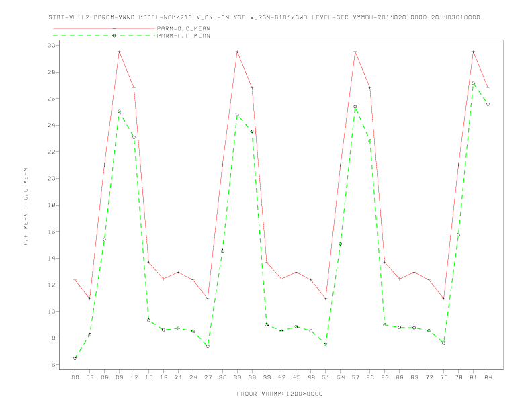Image resolution: width=532 pixels, height=411 pixels.
Task: Click the 54 forecast hour label on horizontal axis
Action: coord(341,377)
